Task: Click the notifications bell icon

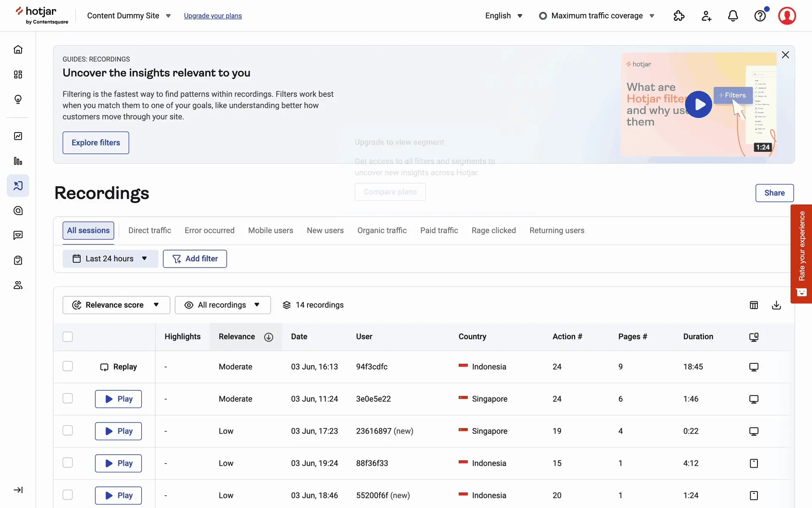Action: (732, 16)
